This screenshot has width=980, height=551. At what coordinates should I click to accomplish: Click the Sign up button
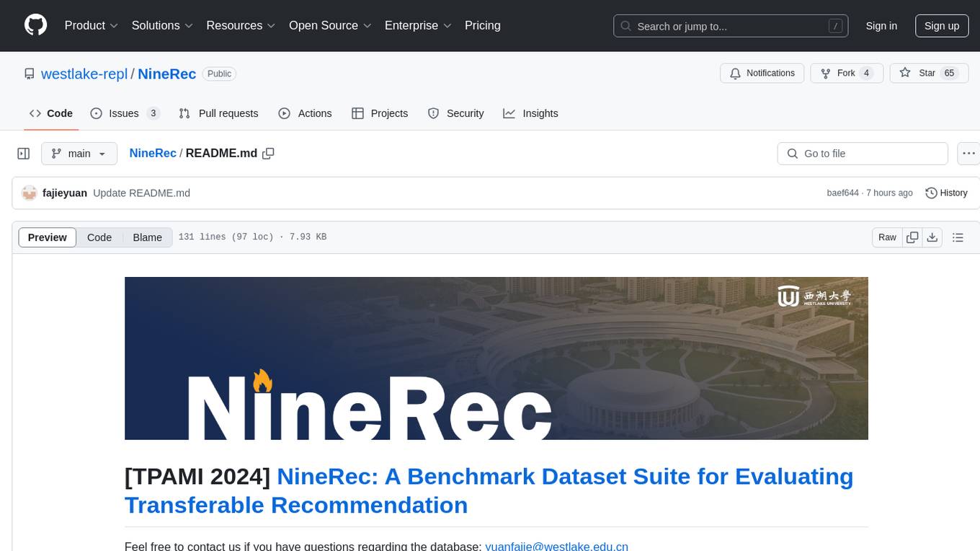click(x=942, y=26)
